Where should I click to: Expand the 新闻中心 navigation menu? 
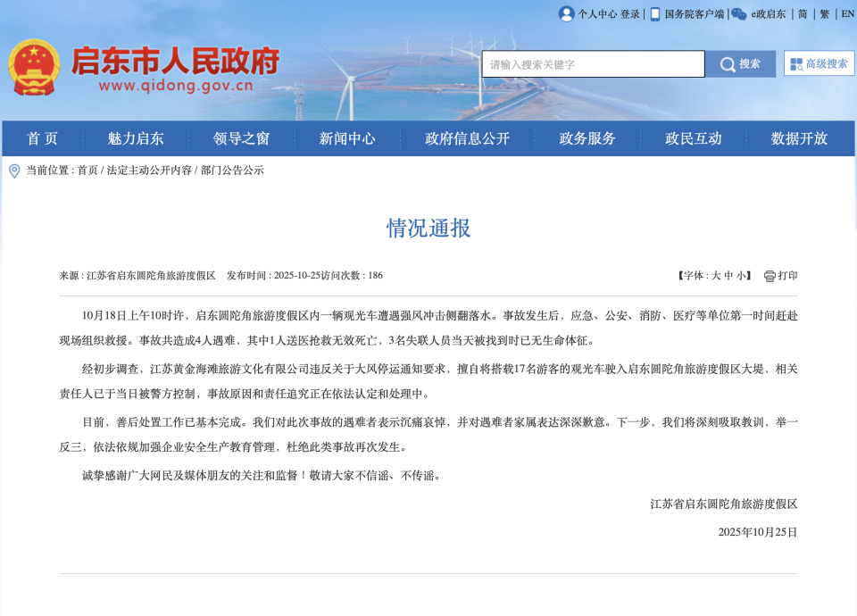pyautogui.click(x=348, y=138)
